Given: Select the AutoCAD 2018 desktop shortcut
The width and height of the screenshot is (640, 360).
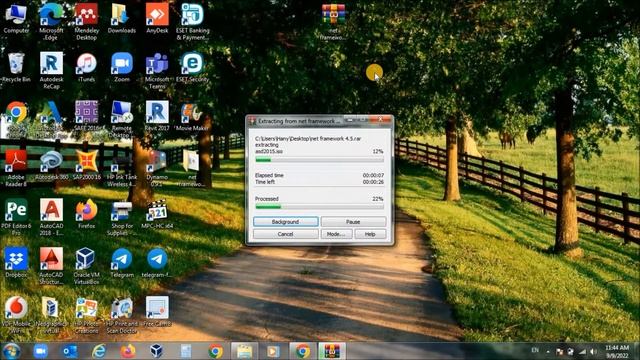Looking at the screenshot, I should point(51,217).
